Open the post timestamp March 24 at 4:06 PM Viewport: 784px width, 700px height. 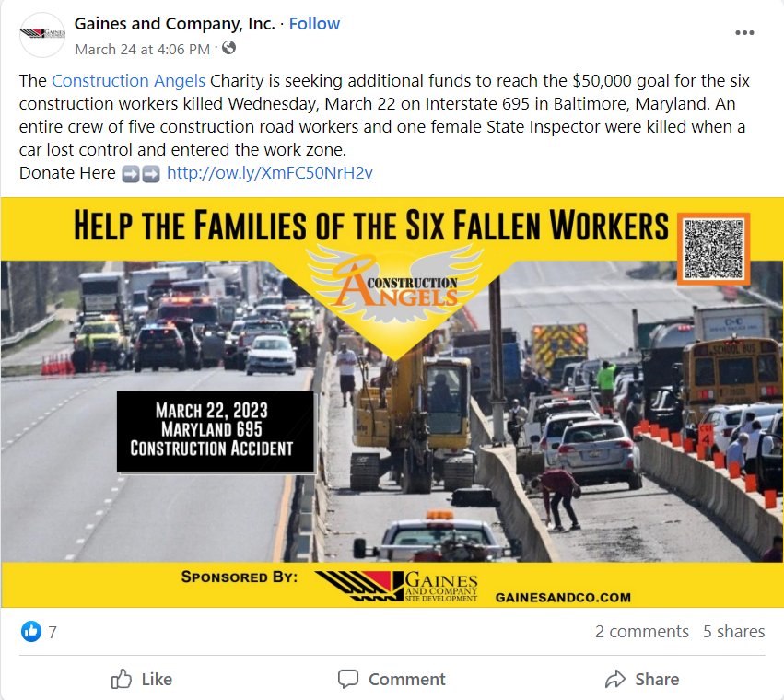tap(143, 50)
